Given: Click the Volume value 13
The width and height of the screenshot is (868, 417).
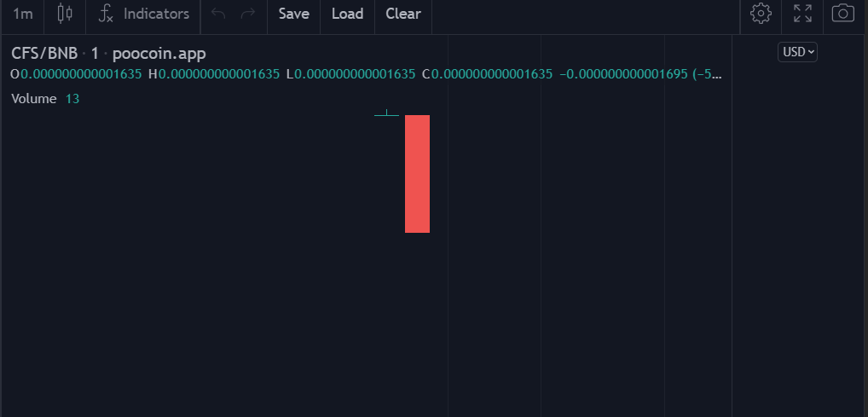Looking at the screenshot, I should (x=72, y=99).
